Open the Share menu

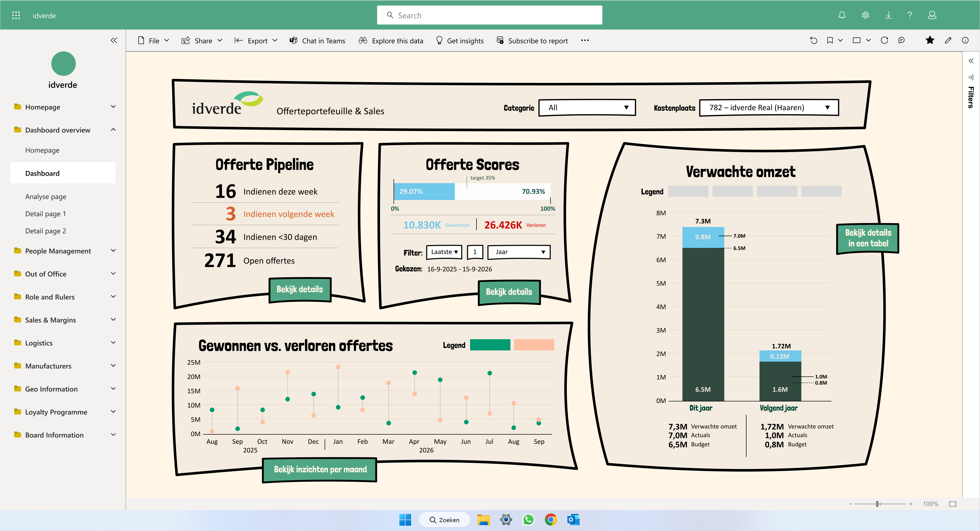click(202, 41)
